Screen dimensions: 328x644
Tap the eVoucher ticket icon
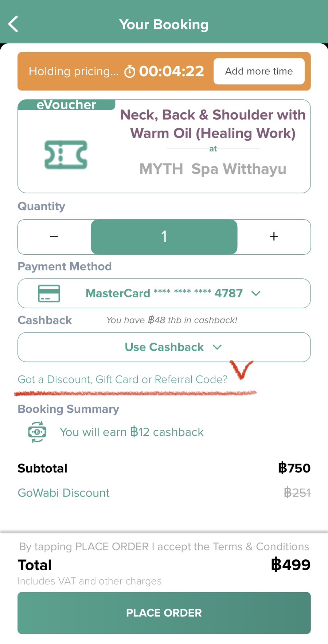tap(66, 155)
